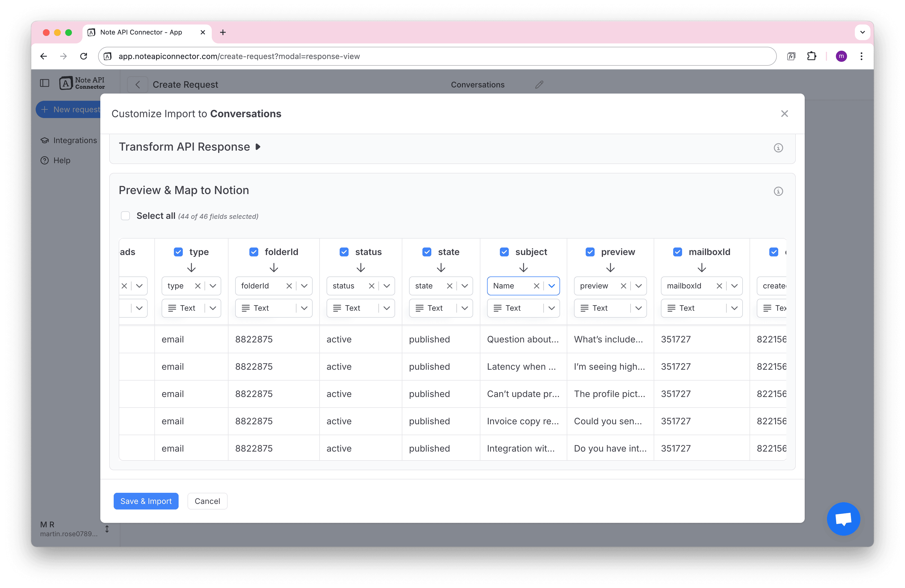This screenshot has width=905, height=588.
Task: Click the Note API Connector logo
Action: point(82,83)
